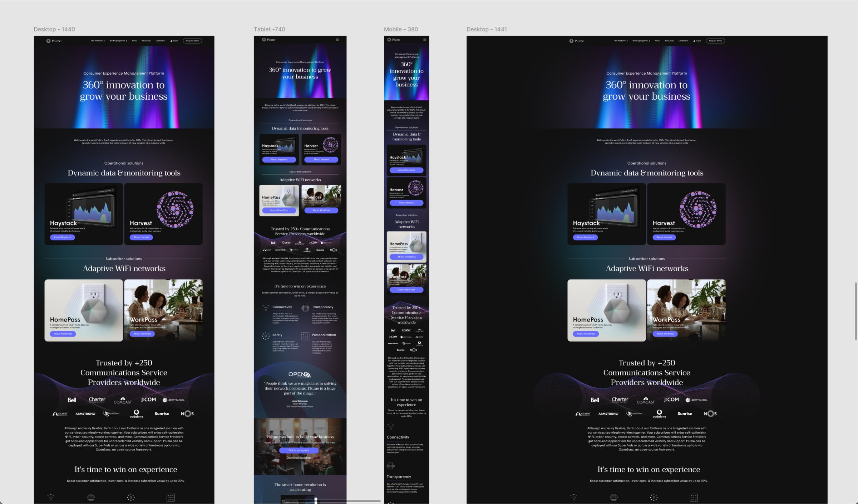Click wifi icon at bottom of Desktop - 1441
Image resolution: width=858 pixels, height=504 pixels.
click(574, 497)
